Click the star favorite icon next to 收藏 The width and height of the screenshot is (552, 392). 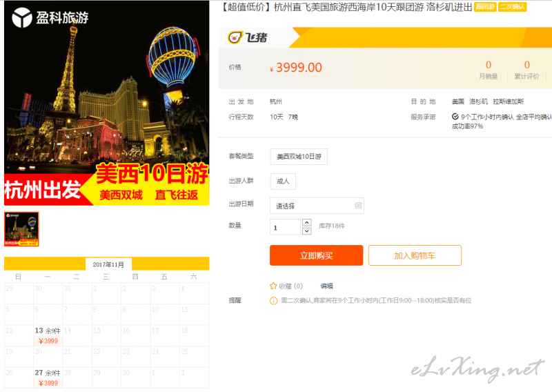[273, 286]
